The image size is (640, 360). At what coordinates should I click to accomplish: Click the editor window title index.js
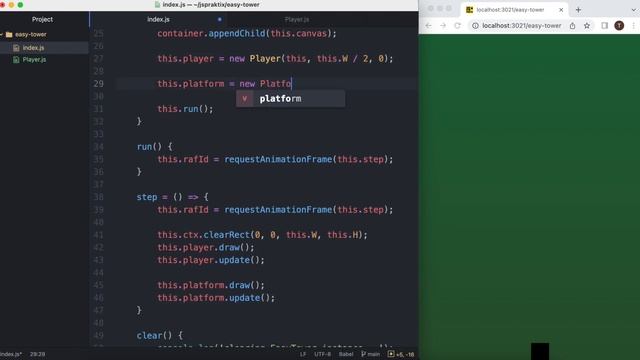click(x=211, y=5)
